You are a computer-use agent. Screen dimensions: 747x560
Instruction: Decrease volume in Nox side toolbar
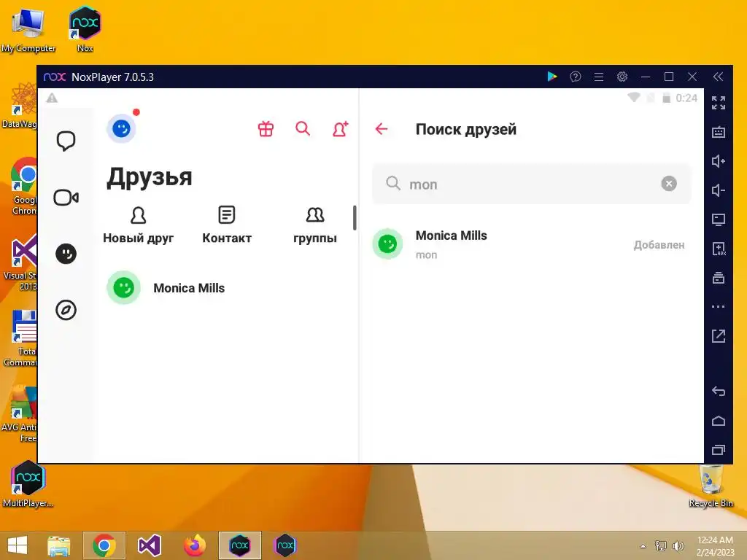pyautogui.click(x=719, y=190)
